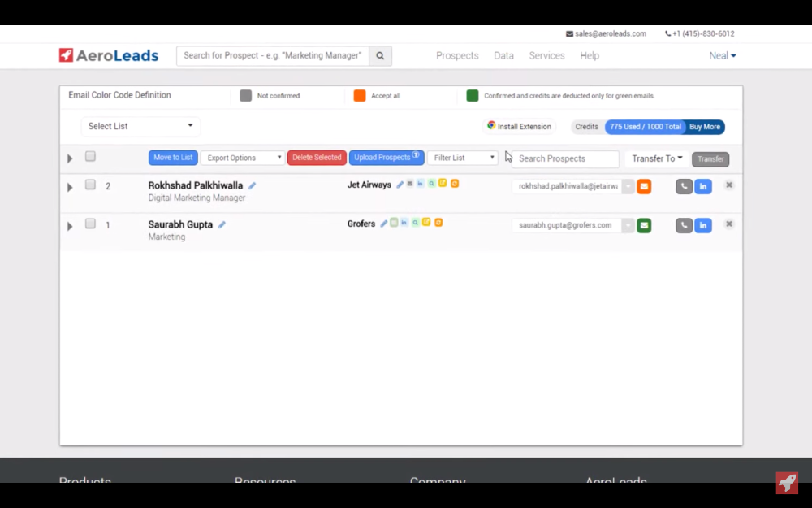Click phone button in Saurabh Gupta row
Image resolution: width=812 pixels, height=508 pixels.
click(x=684, y=225)
